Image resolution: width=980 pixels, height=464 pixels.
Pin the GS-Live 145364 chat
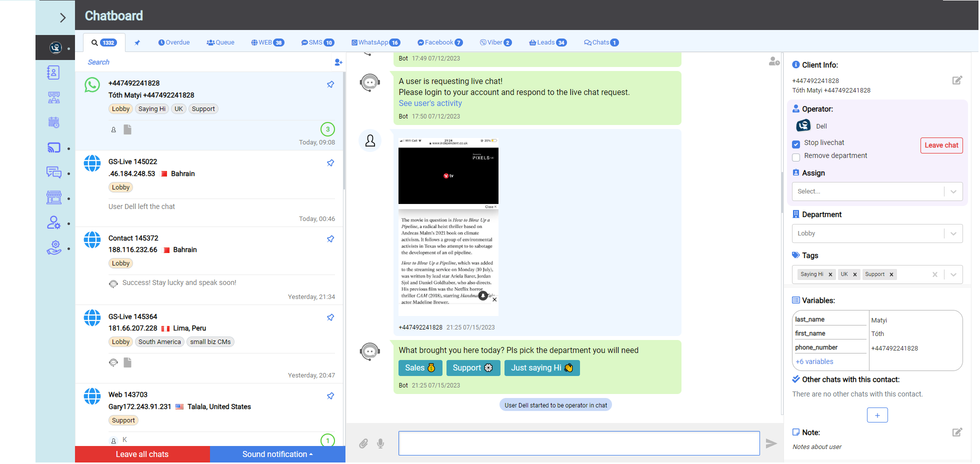point(330,317)
